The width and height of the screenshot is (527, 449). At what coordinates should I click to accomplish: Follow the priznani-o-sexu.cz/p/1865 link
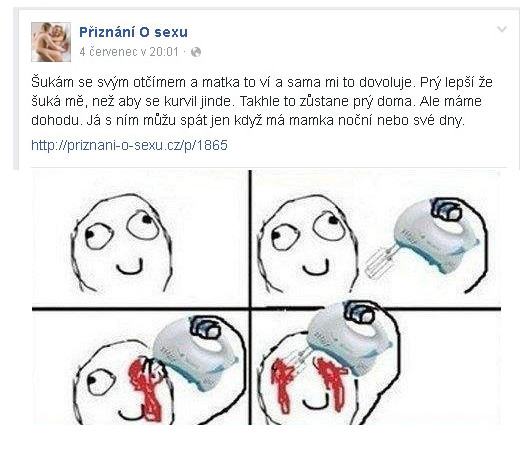(129, 145)
